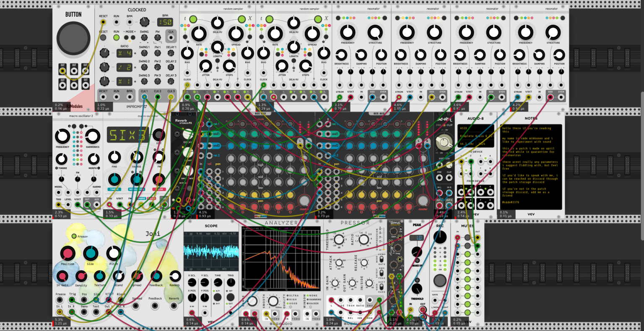Click the CLK 1 output jack
The image size is (644, 331).
(144, 97)
